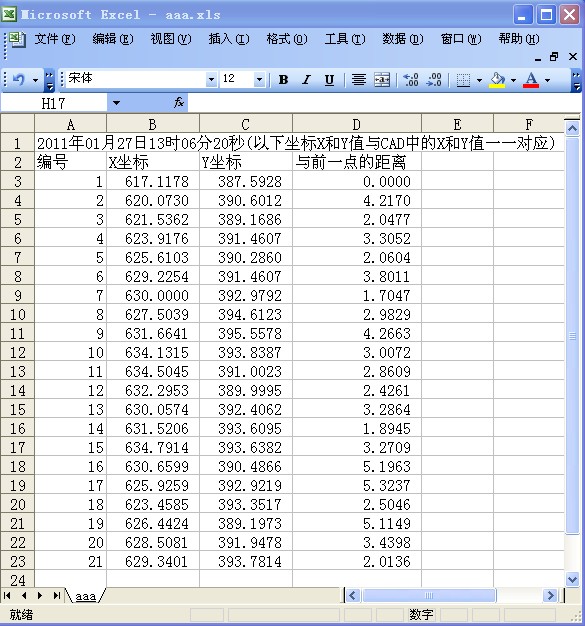This screenshot has width=585, height=626.
Task: Select column F header
Action: (529, 125)
